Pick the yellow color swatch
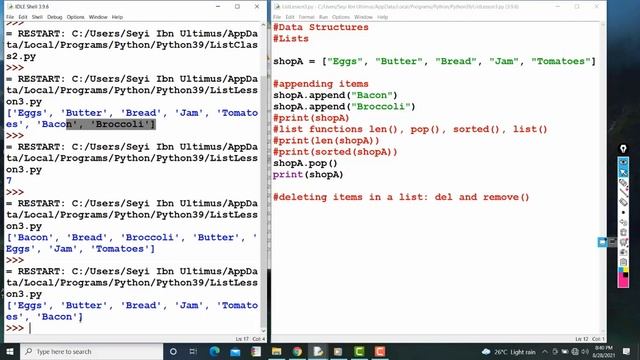This screenshot has height=360, width=640. pyautogui.click(x=626, y=269)
